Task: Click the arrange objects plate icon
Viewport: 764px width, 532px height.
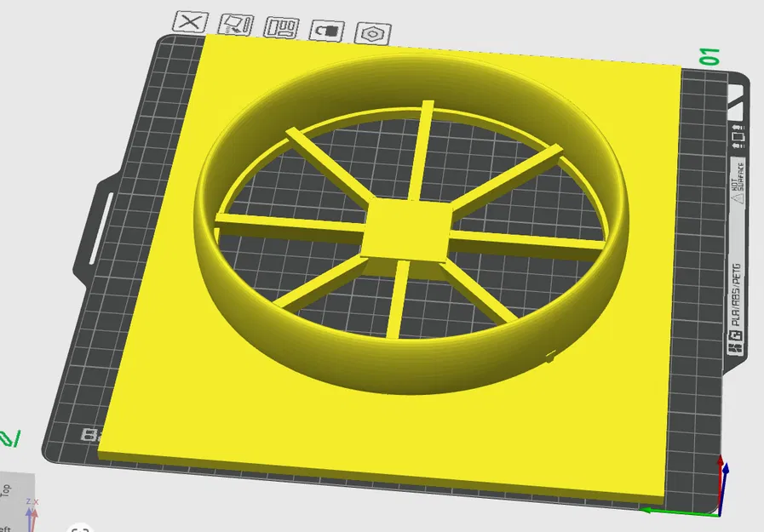Action: (x=281, y=28)
